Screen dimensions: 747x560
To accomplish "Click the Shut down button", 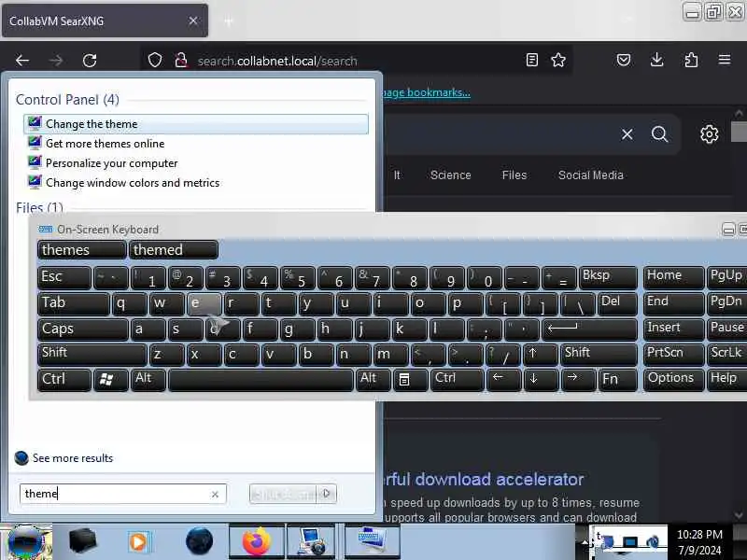I will pos(284,494).
